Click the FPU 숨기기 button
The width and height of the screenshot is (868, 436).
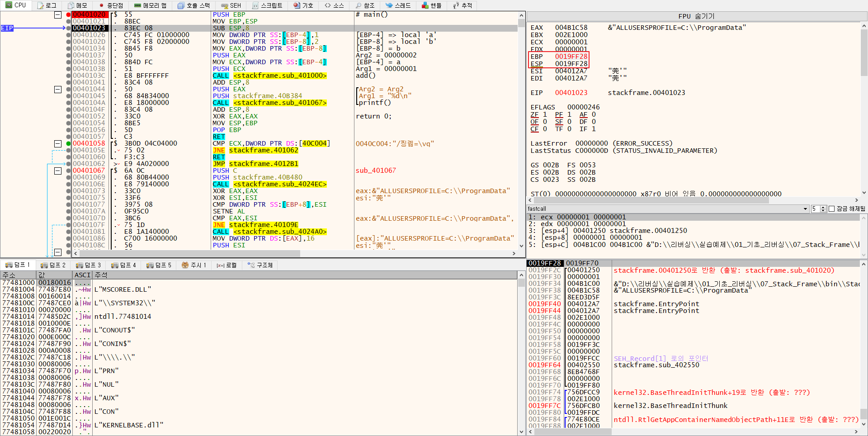pos(696,16)
